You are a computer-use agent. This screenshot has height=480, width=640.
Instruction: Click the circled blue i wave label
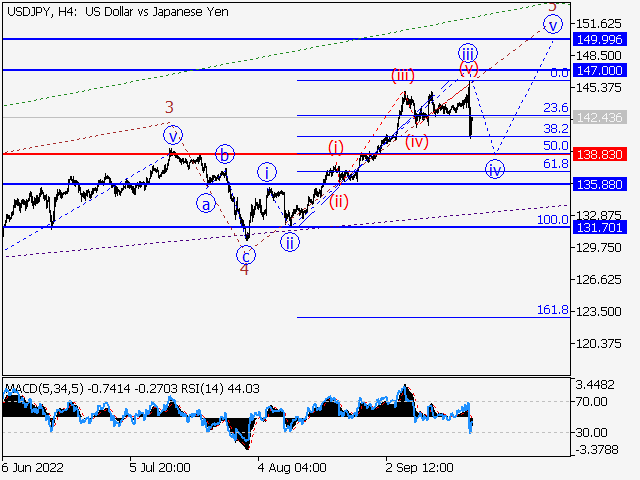point(267,172)
